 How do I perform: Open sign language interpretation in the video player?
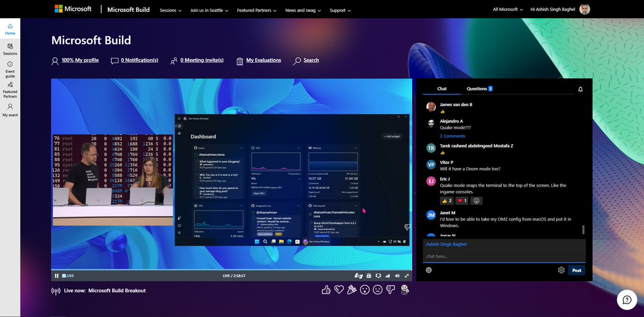tap(358, 276)
